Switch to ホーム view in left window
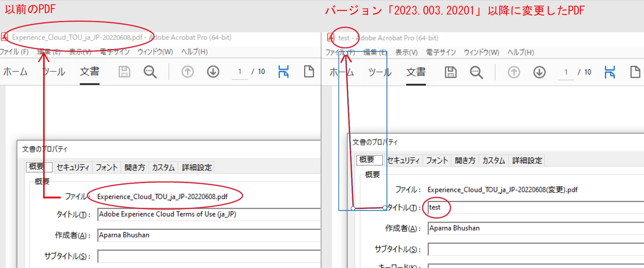This screenshot has width=644, height=268. pos(15,72)
